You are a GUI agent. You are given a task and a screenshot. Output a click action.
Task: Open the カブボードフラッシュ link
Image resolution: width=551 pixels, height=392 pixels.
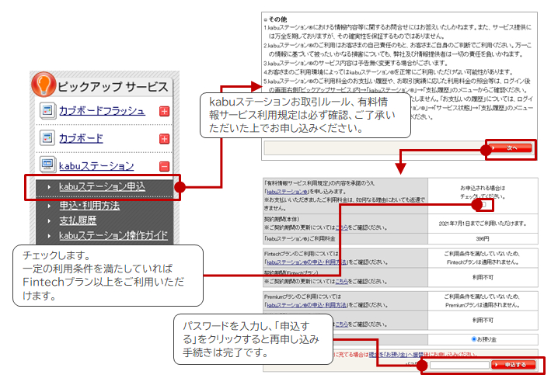102,111
